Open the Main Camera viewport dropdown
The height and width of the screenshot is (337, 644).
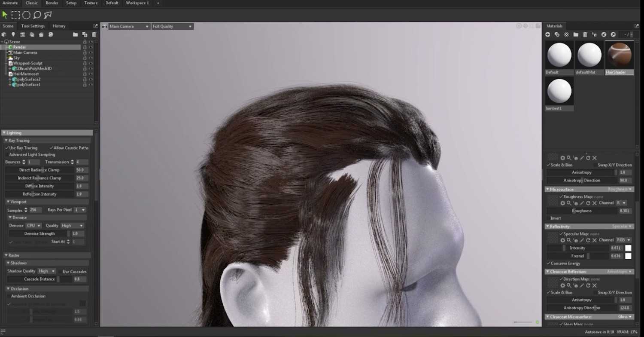tap(129, 26)
